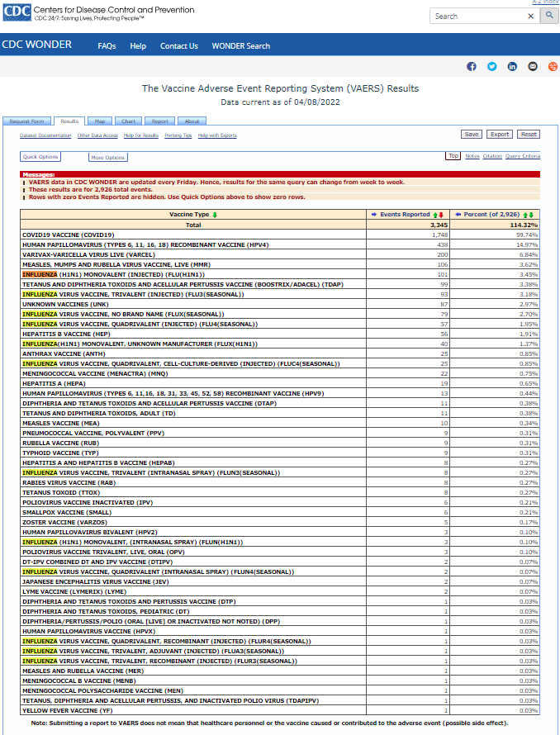This screenshot has width=560, height=735.
Task: Jump to Top section
Action: (453, 155)
